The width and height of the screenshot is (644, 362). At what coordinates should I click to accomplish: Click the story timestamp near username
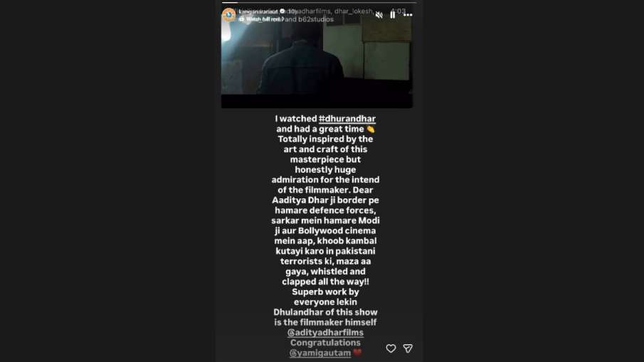coord(291,11)
